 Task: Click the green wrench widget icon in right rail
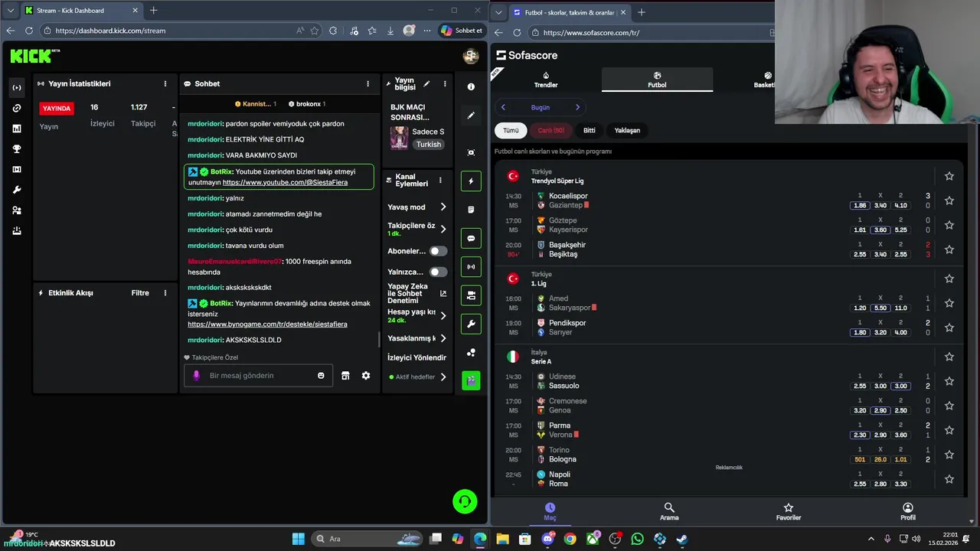pos(471,324)
